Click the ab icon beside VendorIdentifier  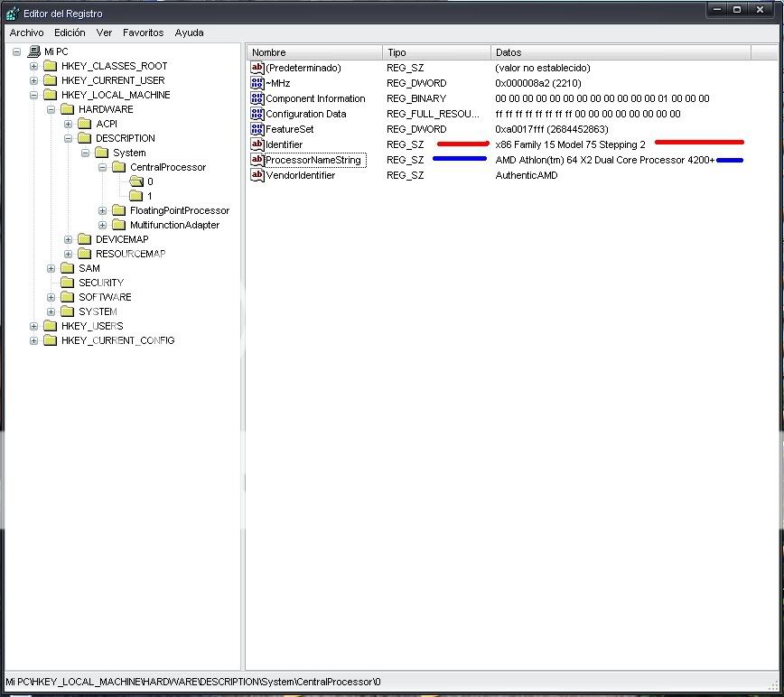pos(257,175)
